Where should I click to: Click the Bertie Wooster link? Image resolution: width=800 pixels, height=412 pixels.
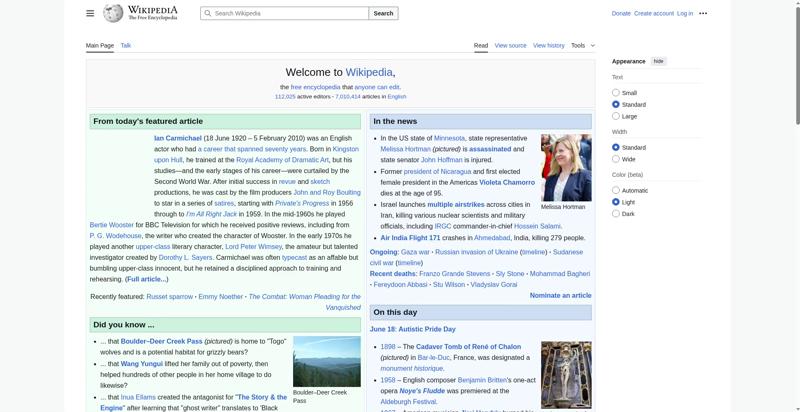(x=111, y=225)
